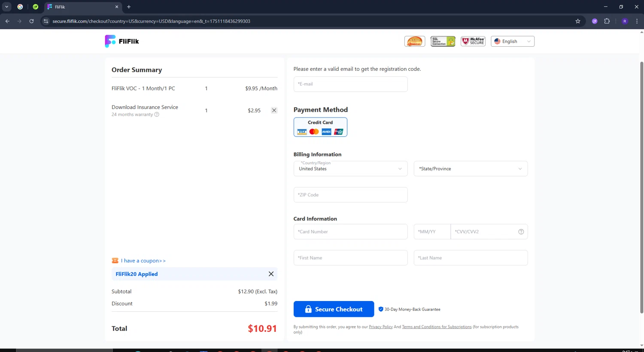Open Terms and Conditions for Subscriptions link
The width and height of the screenshot is (644, 352).
click(437, 327)
